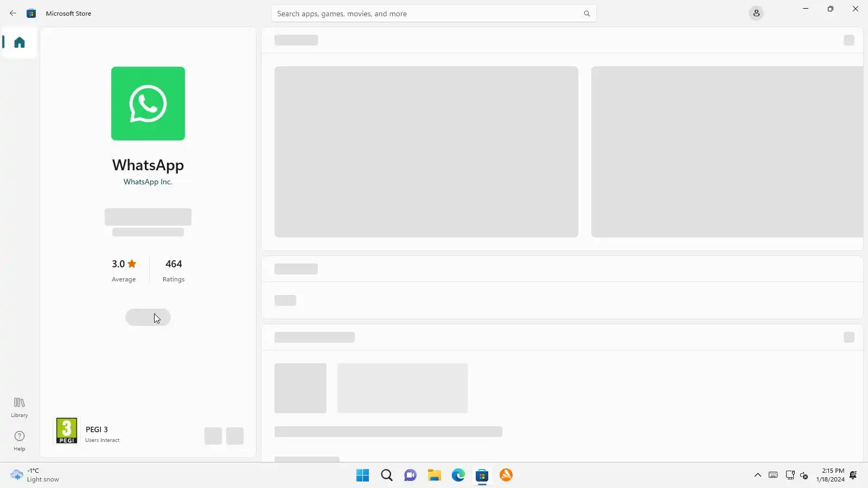
Task: Click the WhatsApp app title
Action: tap(148, 165)
